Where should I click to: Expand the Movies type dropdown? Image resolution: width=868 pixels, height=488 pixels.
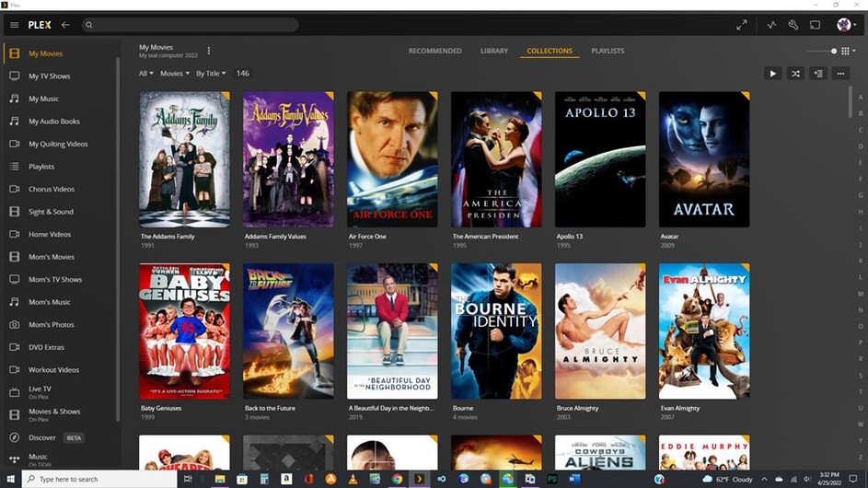point(175,73)
